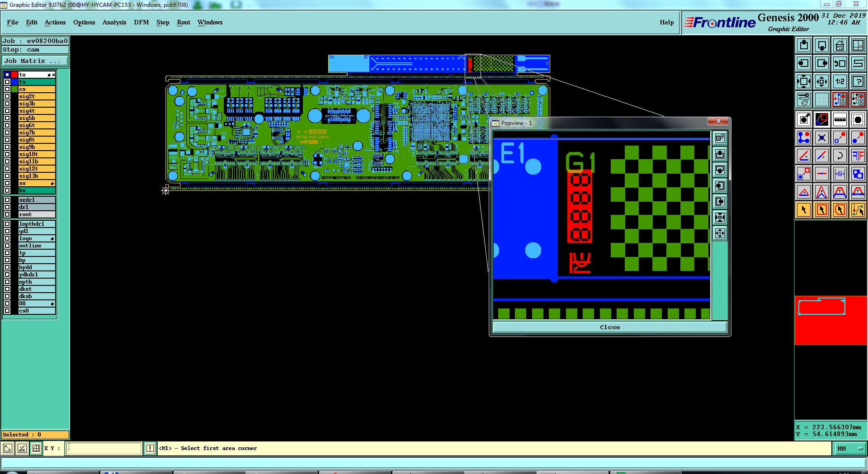Click the rotate arrow tool icon
Screen dimensions: 868x474
click(x=840, y=156)
